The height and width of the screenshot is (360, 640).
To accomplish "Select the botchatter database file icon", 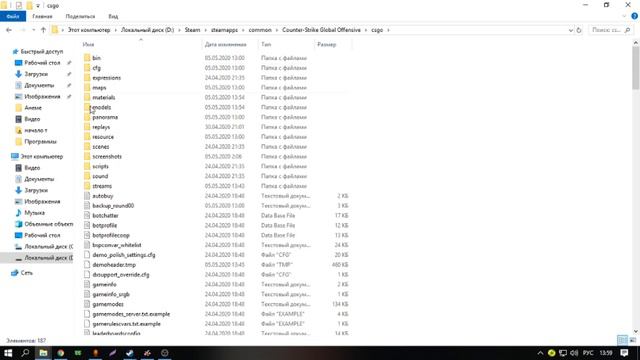I will 87,216.
